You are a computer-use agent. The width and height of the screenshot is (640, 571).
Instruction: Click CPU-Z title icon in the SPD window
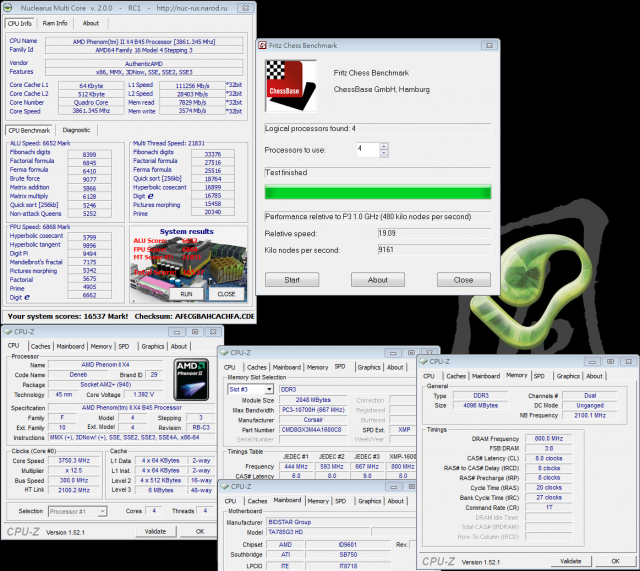[x=224, y=353]
